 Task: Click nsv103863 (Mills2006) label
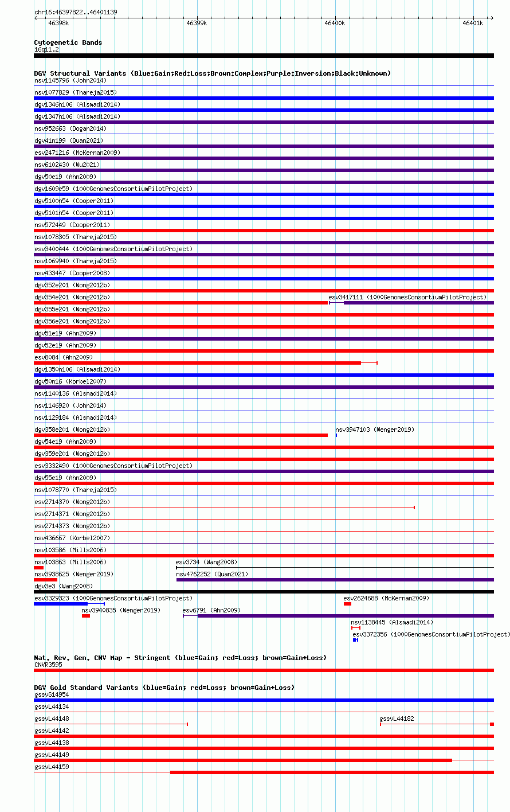(70, 562)
